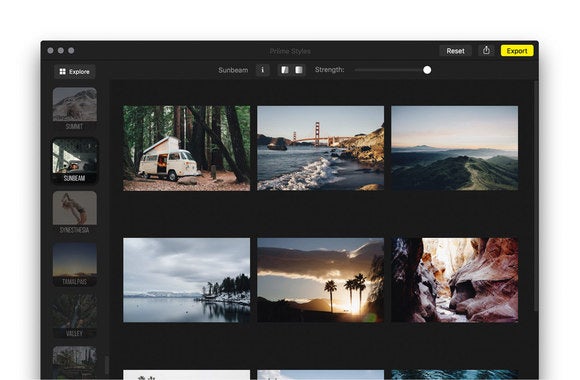Close the window with red button
This screenshot has height=380, width=580.
(51, 50)
